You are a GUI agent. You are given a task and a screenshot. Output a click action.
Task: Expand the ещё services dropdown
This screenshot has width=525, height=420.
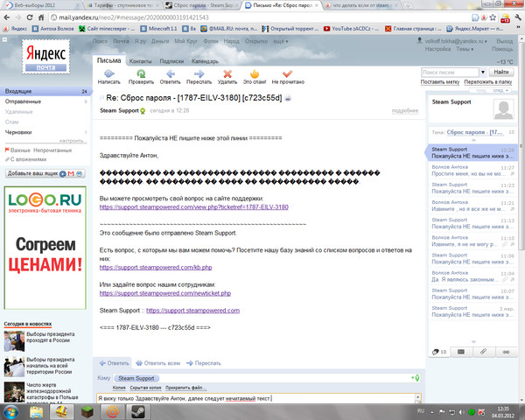tap(281, 41)
